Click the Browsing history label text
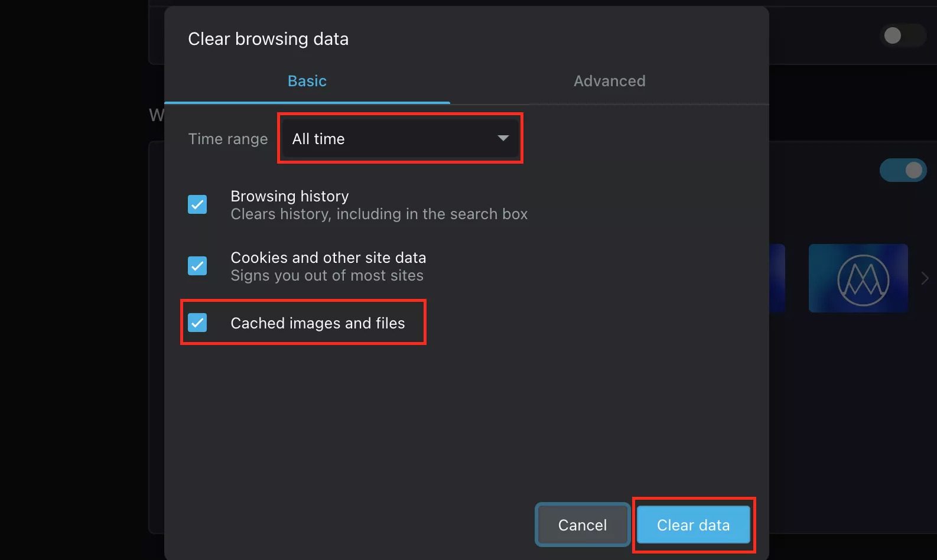937x560 pixels. pyautogui.click(x=289, y=196)
